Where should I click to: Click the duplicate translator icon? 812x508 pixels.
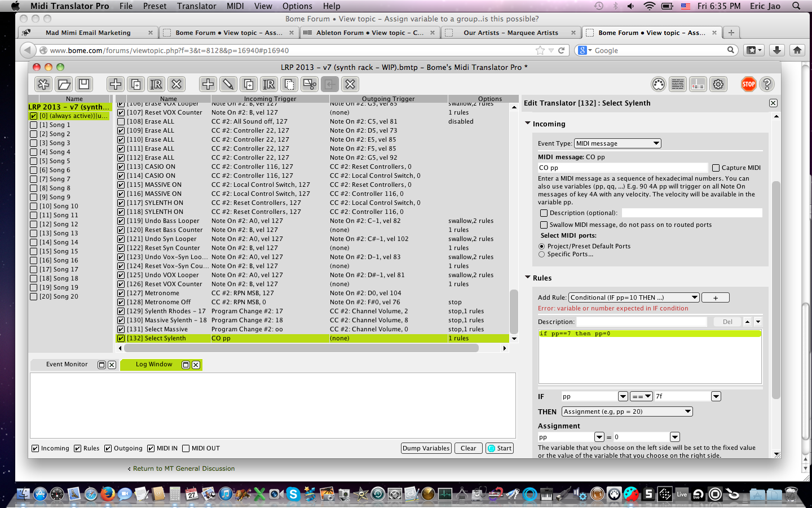click(249, 84)
